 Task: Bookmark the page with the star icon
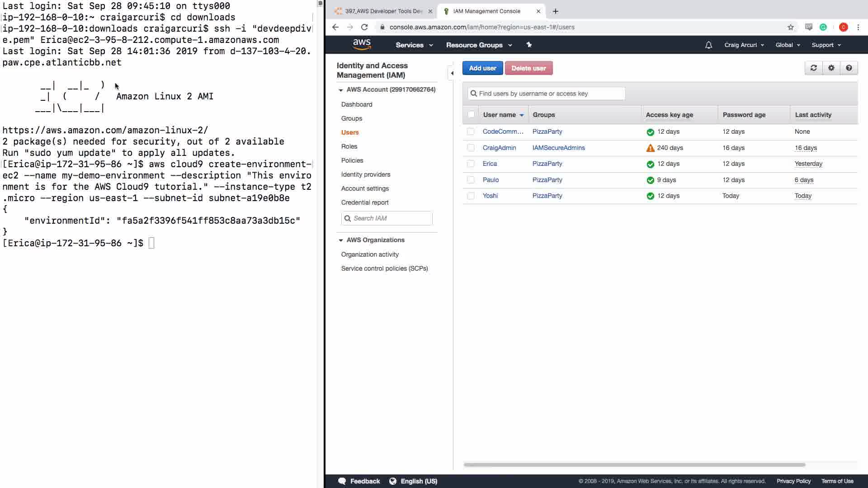tap(790, 27)
